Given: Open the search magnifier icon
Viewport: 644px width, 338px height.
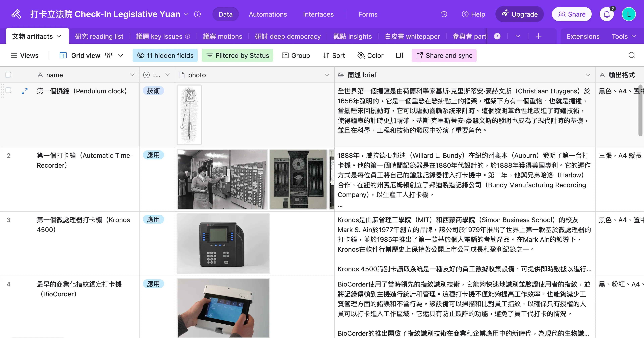Looking at the screenshot, I should click(x=632, y=55).
